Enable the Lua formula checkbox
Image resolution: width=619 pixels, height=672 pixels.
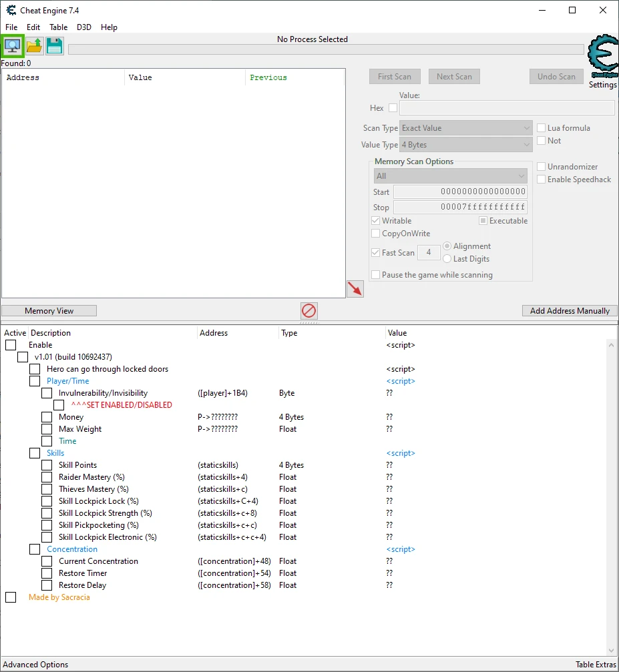click(542, 127)
